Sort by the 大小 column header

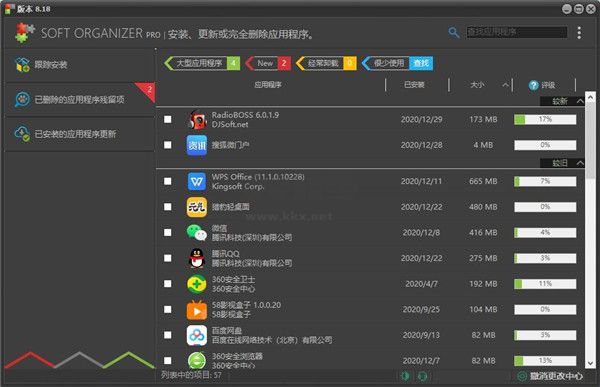477,85
